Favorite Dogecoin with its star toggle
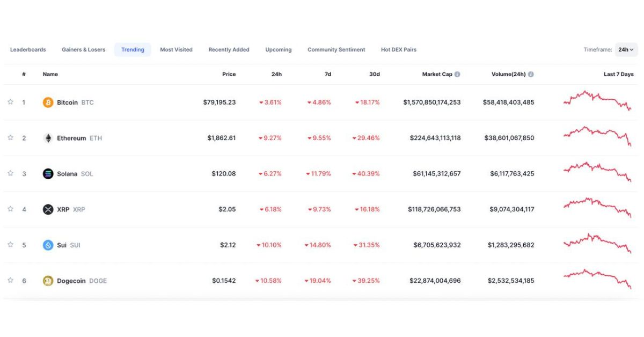 (10, 280)
